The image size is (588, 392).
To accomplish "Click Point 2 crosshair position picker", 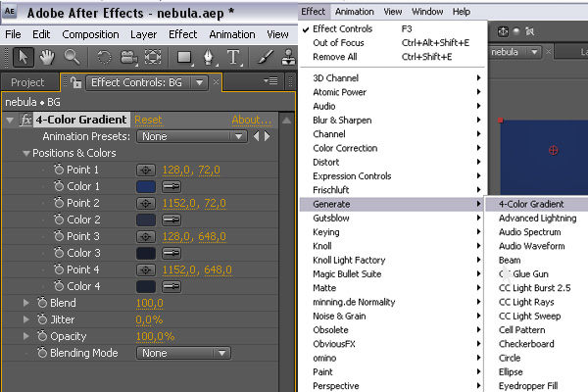I will pyautogui.click(x=146, y=203).
